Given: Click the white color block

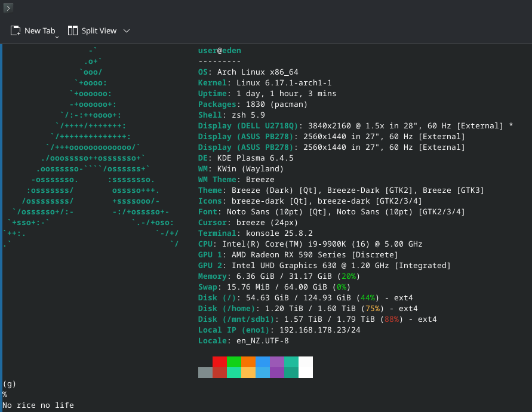Looking at the screenshot, I should coord(306,367).
